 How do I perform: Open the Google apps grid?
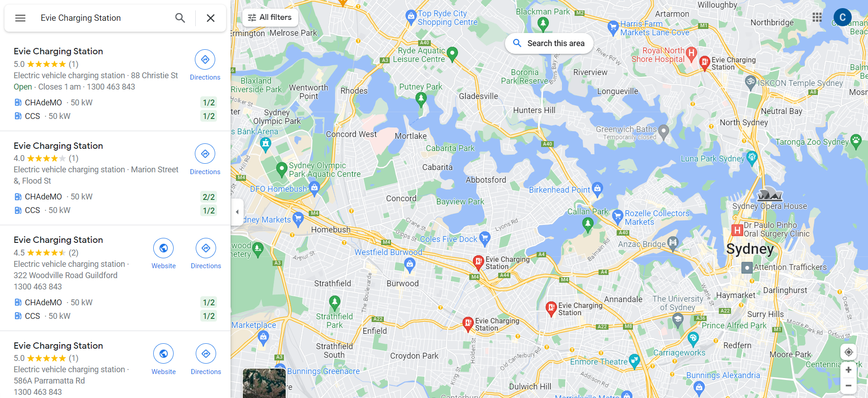point(817,17)
